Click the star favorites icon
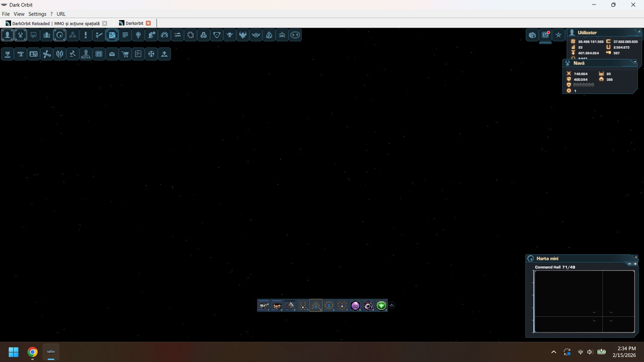Image resolution: width=644 pixels, height=362 pixels. point(558,35)
